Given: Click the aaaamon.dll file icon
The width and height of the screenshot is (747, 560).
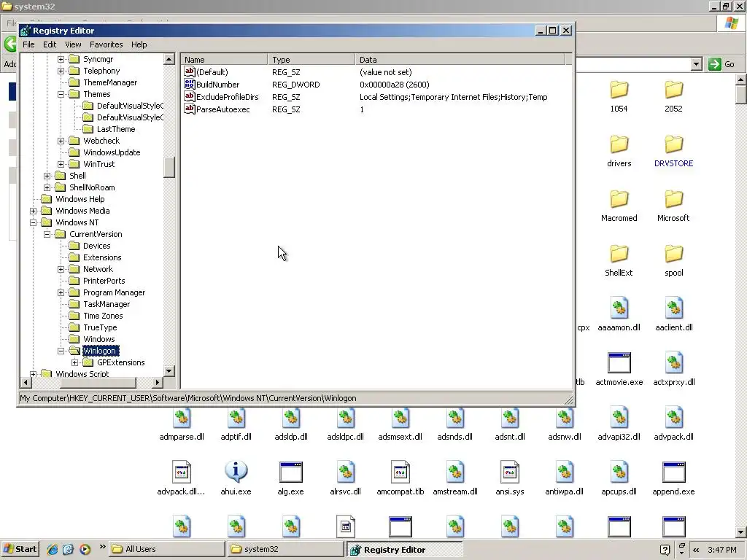Looking at the screenshot, I should pyautogui.click(x=619, y=308).
